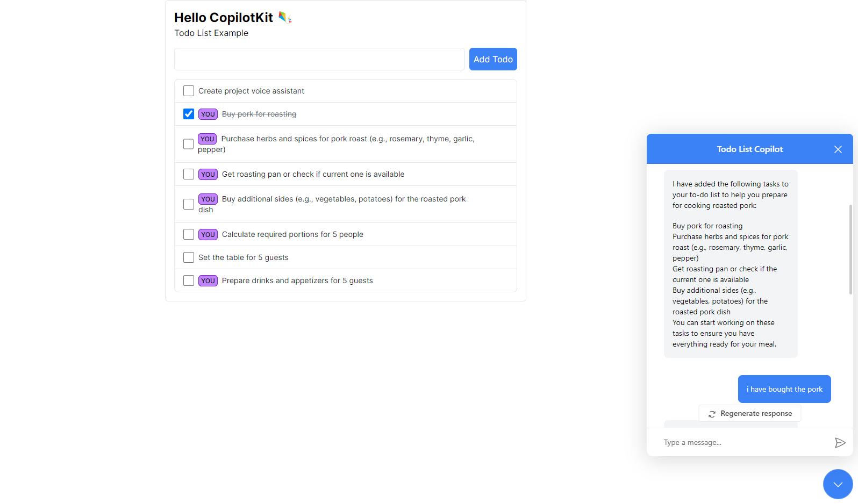Screen dimensions: 858x504
Task: Click 'Prepare drinks and appetizers for 5 guests' text
Action: [297, 280]
